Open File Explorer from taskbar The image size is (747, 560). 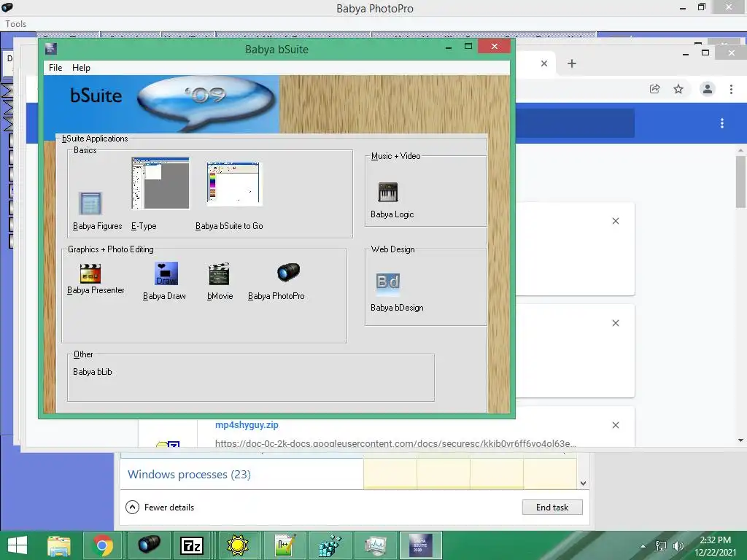(58, 545)
